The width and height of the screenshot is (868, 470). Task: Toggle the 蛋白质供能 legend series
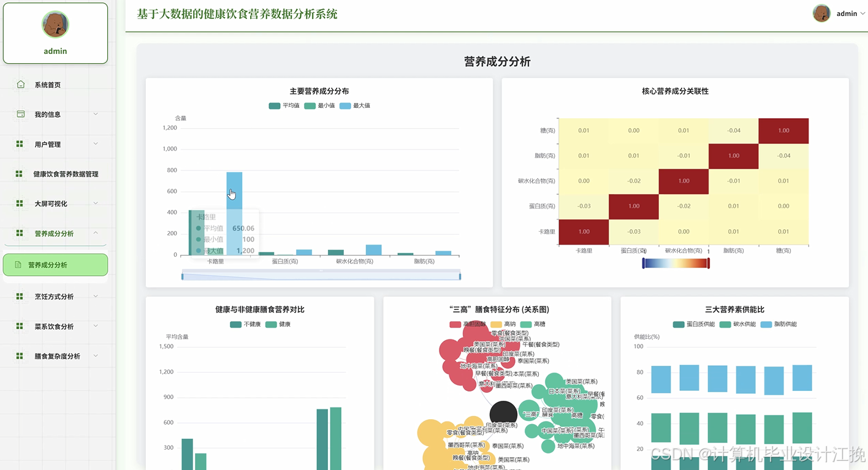693,324
